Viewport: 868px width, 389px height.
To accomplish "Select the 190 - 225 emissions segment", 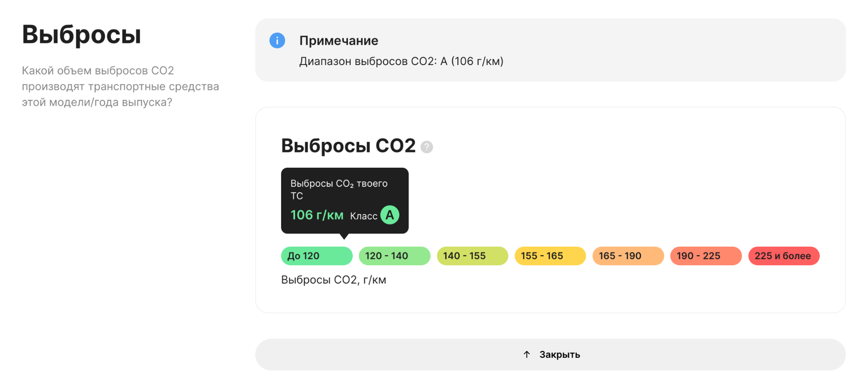I will coord(705,256).
